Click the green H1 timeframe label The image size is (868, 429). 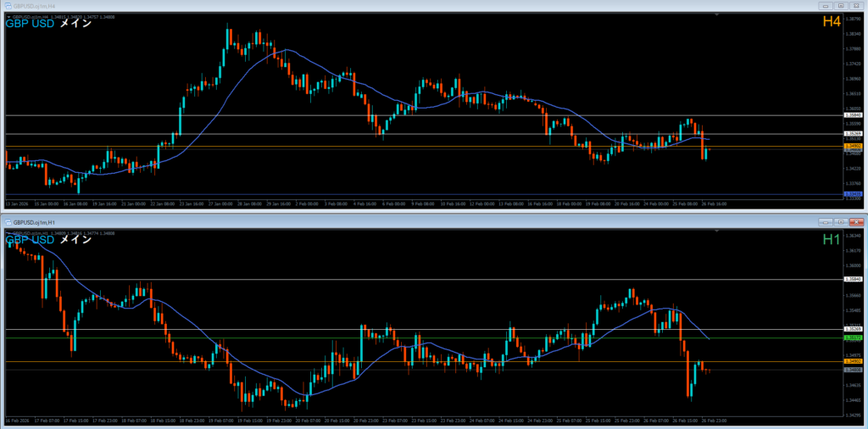(831, 240)
